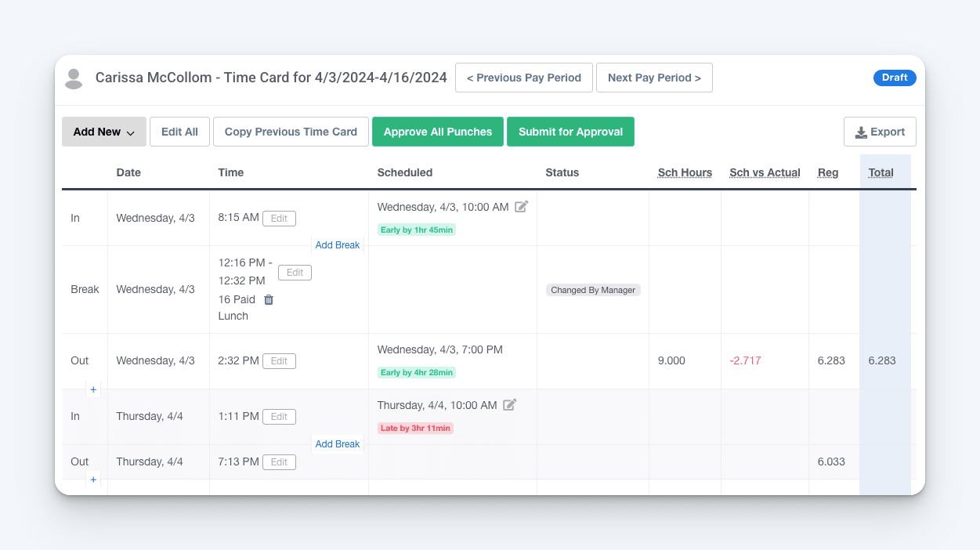Sort by the Sch Hours column
980x550 pixels.
685,172
